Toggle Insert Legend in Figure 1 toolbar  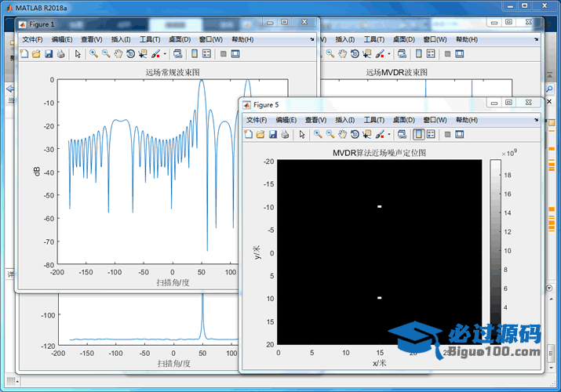207,54
